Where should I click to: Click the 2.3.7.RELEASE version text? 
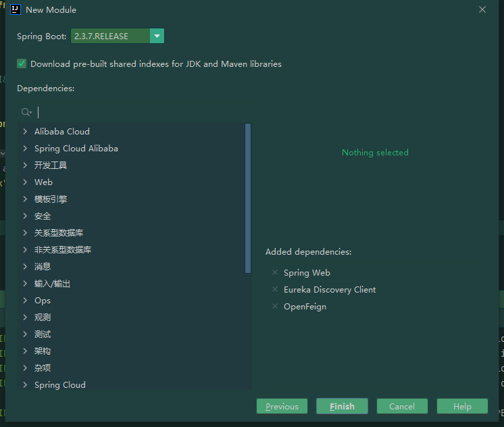(x=101, y=36)
